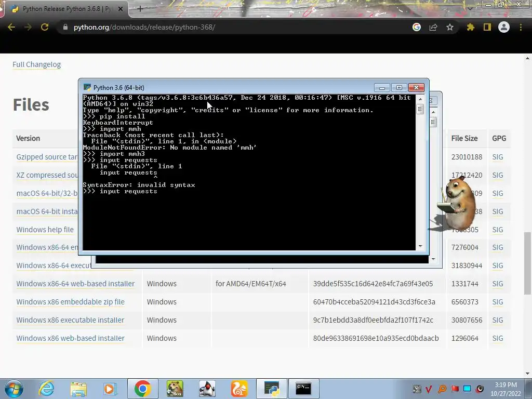532x399 pixels.
Task: Open the Chrome profile avatar
Action: tap(504, 27)
